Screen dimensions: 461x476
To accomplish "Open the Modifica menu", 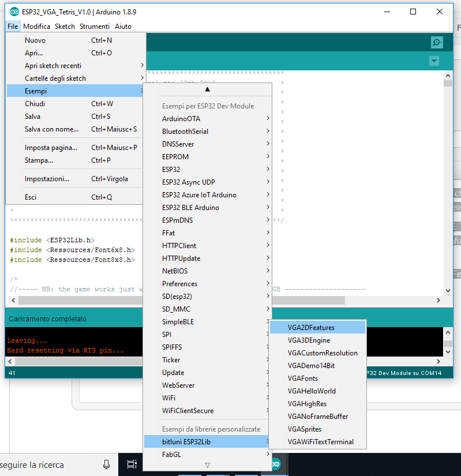I will [36, 27].
